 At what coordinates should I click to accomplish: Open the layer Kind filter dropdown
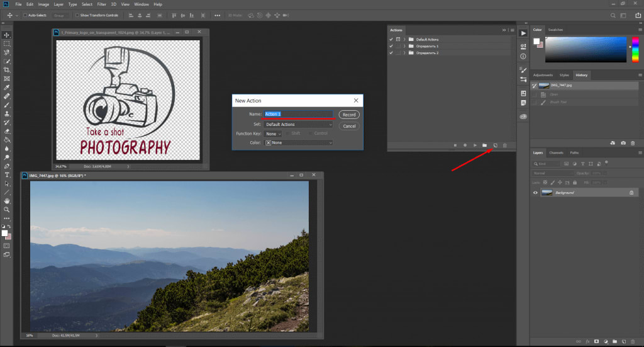547,164
